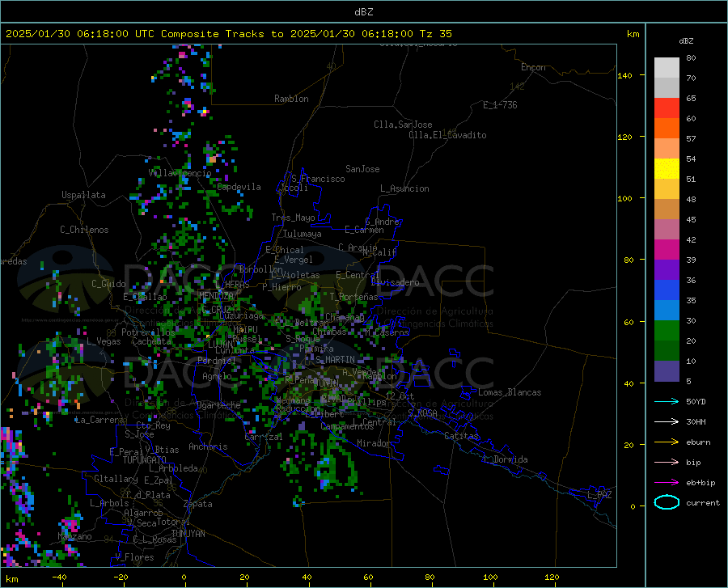Click the dBZ title at the top
The height and width of the screenshot is (588, 728).
click(363, 12)
